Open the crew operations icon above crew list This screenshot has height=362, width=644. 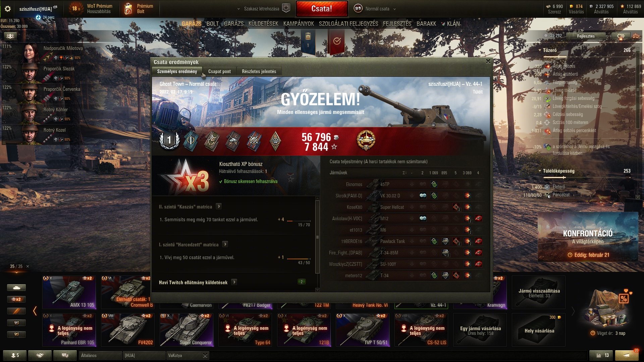click(x=11, y=36)
